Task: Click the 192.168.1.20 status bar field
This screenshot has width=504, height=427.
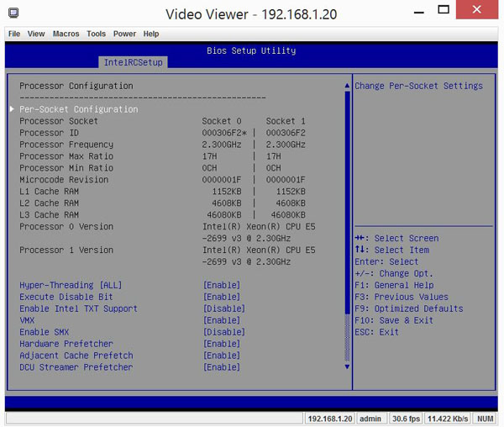Action: [x=330, y=419]
